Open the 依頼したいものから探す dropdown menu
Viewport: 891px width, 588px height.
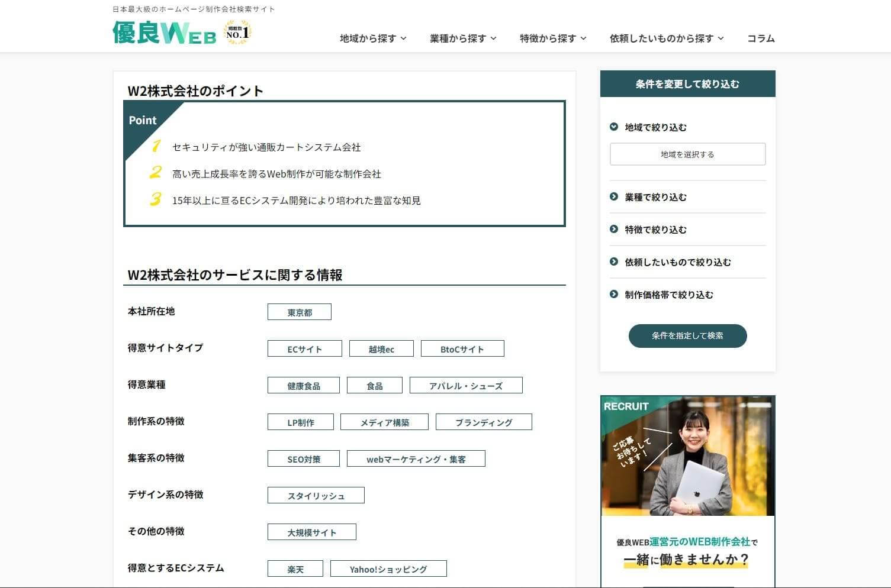click(667, 38)
